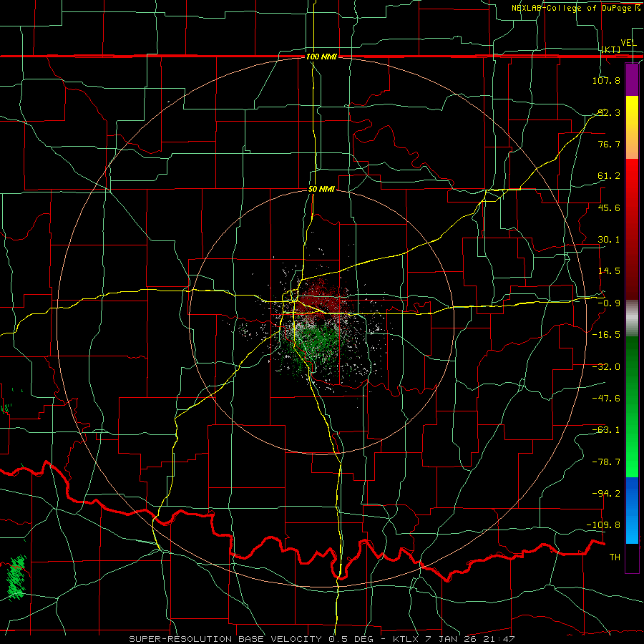Viewport: 644px width, 644px height.
Task: Select the 76.7 velocity scale value
Action: tap(609, 144)
